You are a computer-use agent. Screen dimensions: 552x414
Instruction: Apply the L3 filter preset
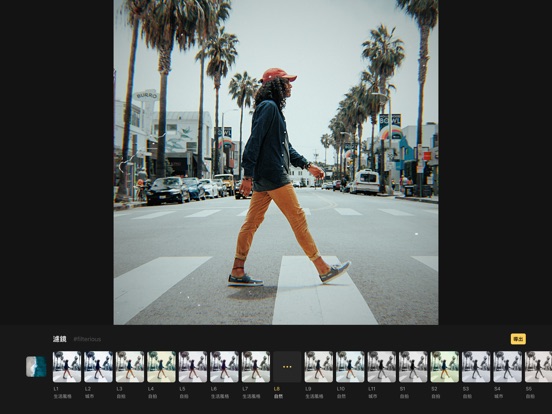(x=130, y=366)
